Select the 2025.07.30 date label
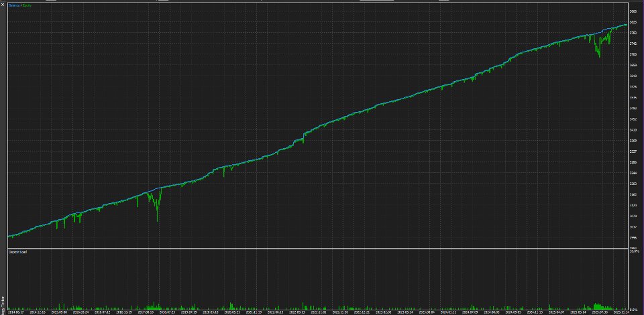 tap(600, 312)
